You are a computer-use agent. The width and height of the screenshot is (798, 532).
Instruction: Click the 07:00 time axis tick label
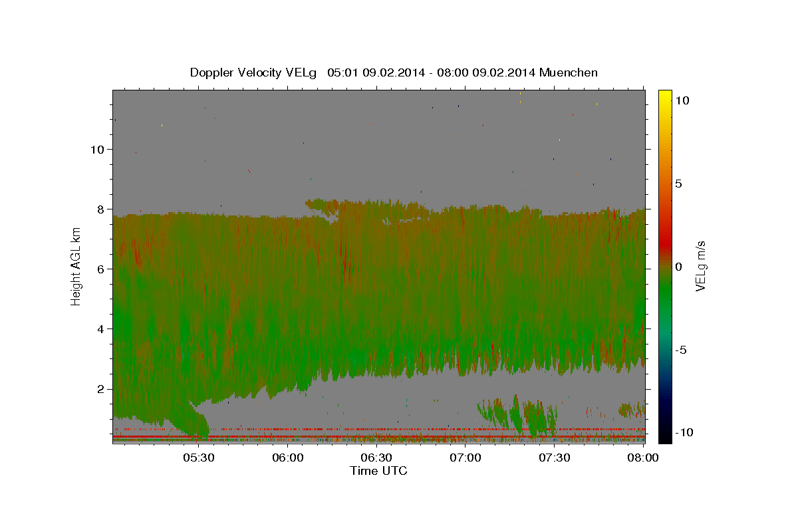point(466,458)
